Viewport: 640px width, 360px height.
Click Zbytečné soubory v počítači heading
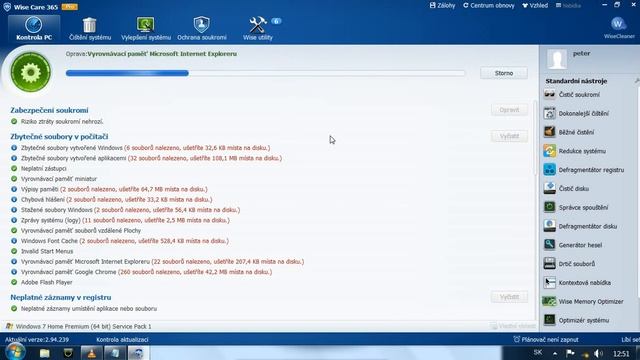click(x=59, y=136)
